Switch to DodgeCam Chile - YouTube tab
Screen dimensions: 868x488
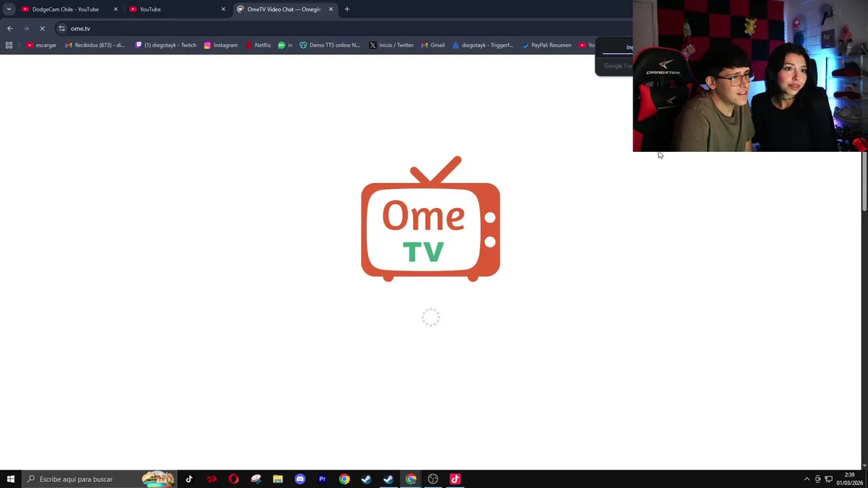click(x=65, y=9)
